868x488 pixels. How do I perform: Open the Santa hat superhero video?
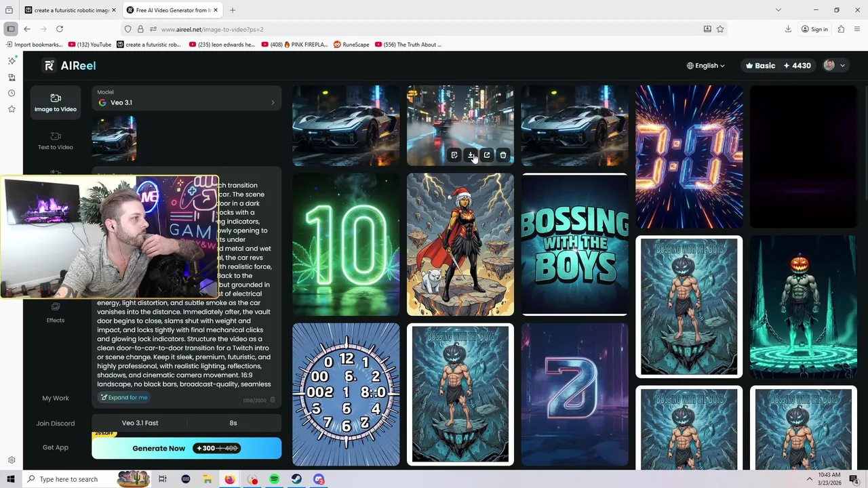pos(460,244)
